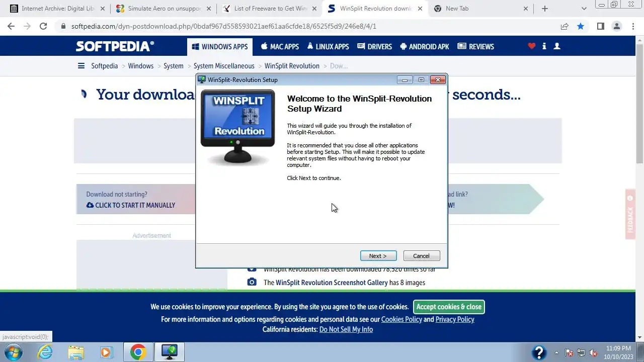The height and width of the screenshot is (362, 644).
Task: Click Action Center flag icon
Action: [x=569, y=352]
